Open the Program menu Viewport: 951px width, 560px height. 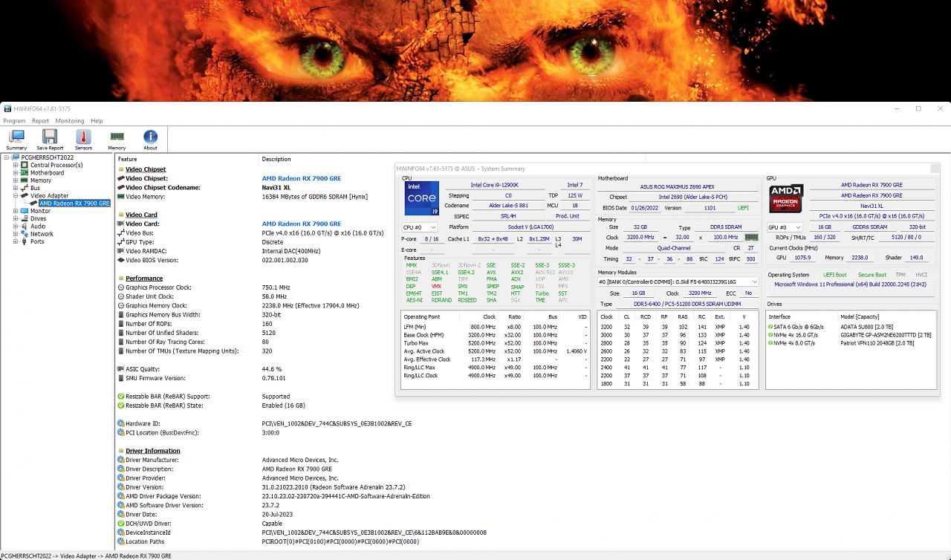tap(14, 121)
